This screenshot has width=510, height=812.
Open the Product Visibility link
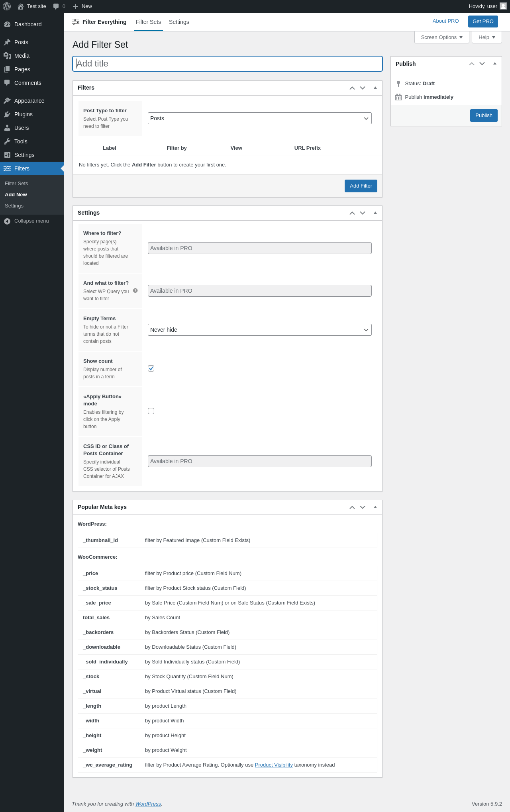274,765
